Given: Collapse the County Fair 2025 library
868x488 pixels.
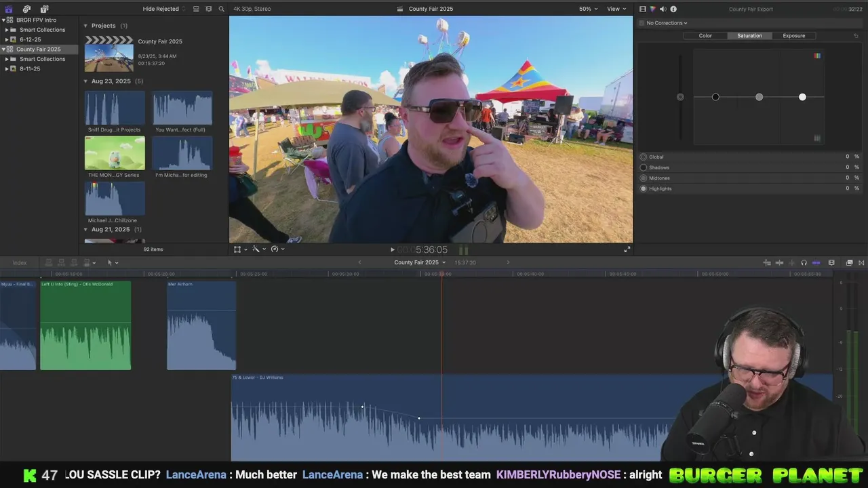Looking at the screenshot, I should pos(3,49).
